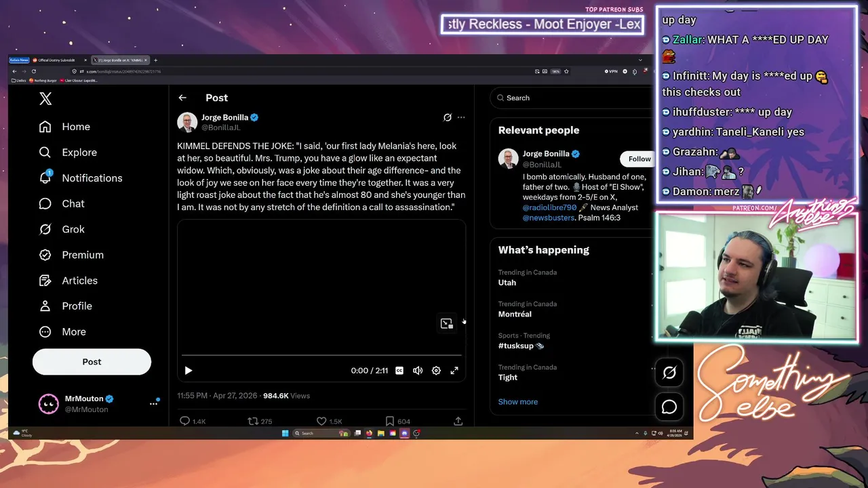Click the VPN button in browser toolbar
The image size is (868, 488).
tap(612, 71)
